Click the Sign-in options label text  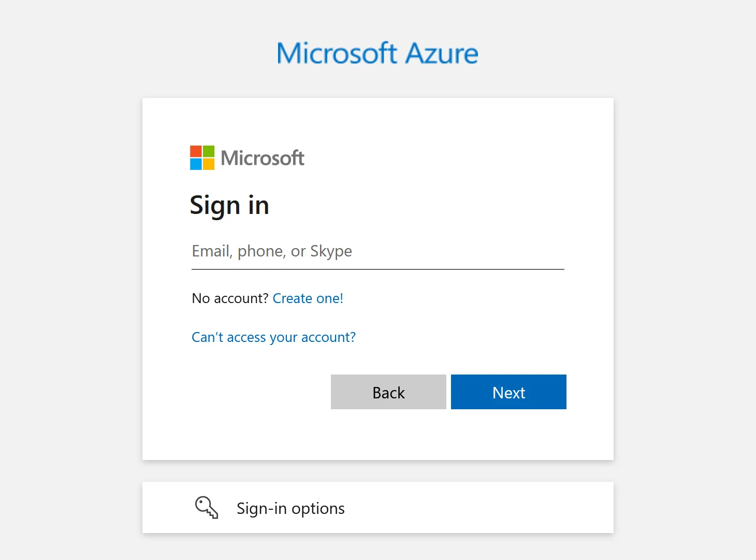pyautogui.click(x=290, y=508)
